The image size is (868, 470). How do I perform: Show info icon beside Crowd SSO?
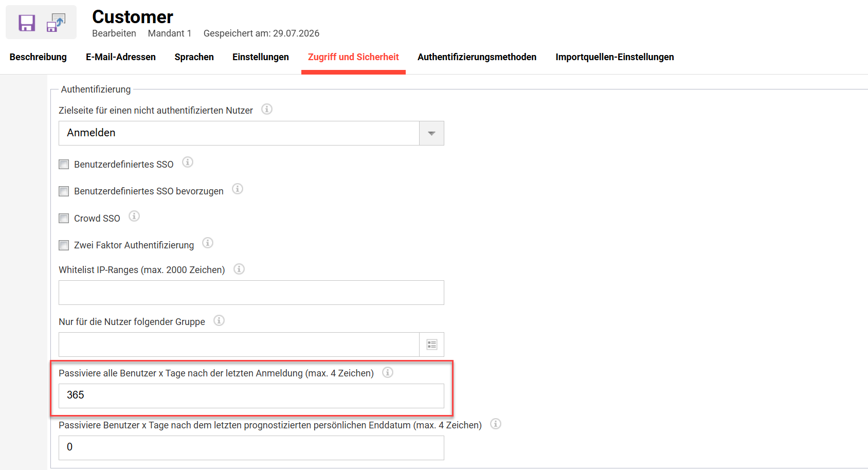[x=134, y=216]
